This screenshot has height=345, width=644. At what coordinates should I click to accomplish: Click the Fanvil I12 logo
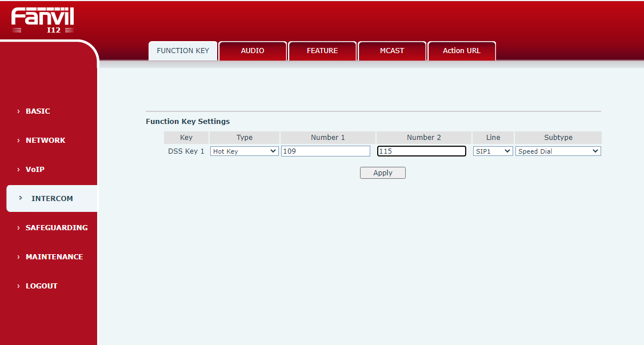point(43,21)
